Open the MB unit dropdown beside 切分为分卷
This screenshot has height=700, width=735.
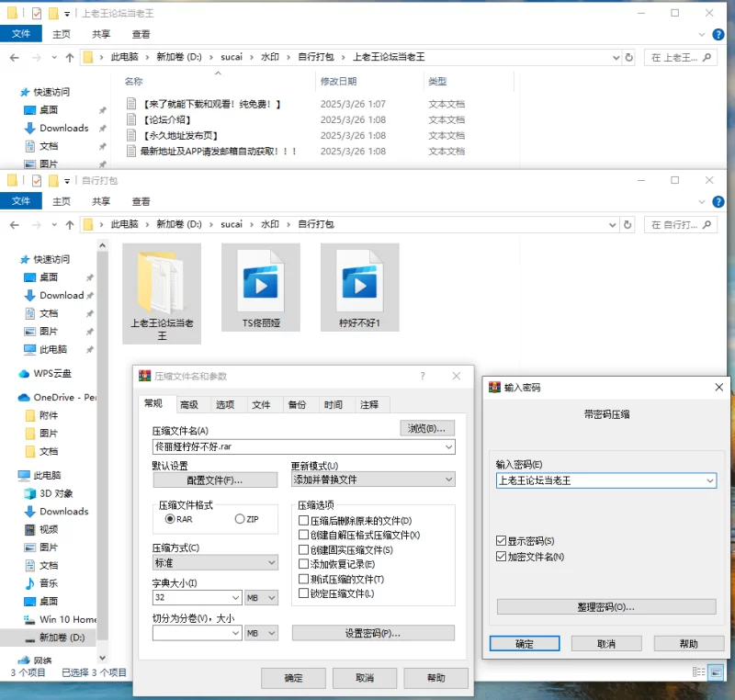pyautogui.click(x=262, y=633)
